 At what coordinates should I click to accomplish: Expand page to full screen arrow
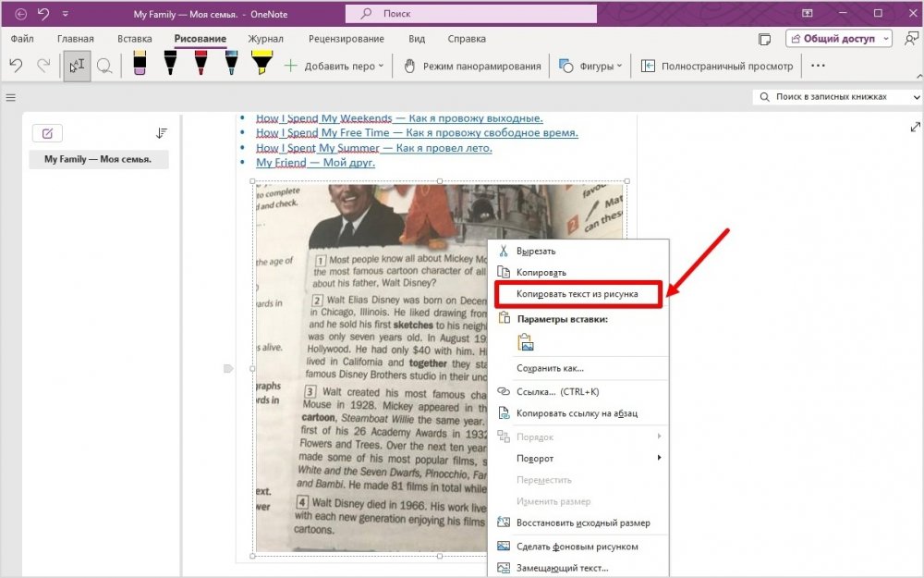[915, 127]
